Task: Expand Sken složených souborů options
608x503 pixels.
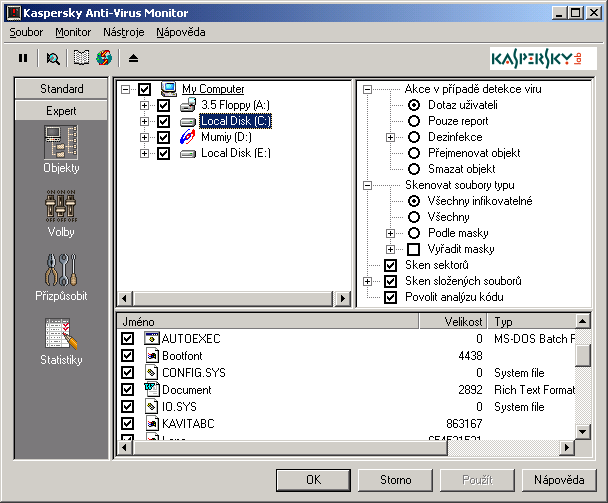Action: (367, 282)
